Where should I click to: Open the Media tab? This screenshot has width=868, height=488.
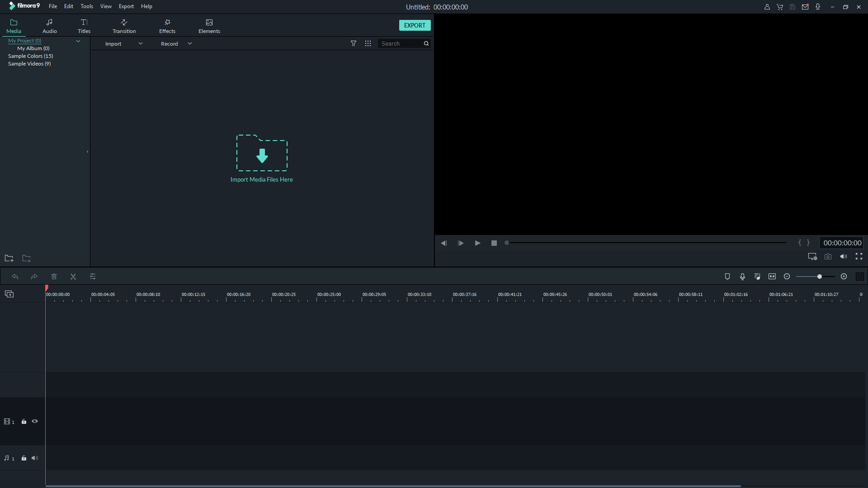pyautogui.click(x=14, y=26)
